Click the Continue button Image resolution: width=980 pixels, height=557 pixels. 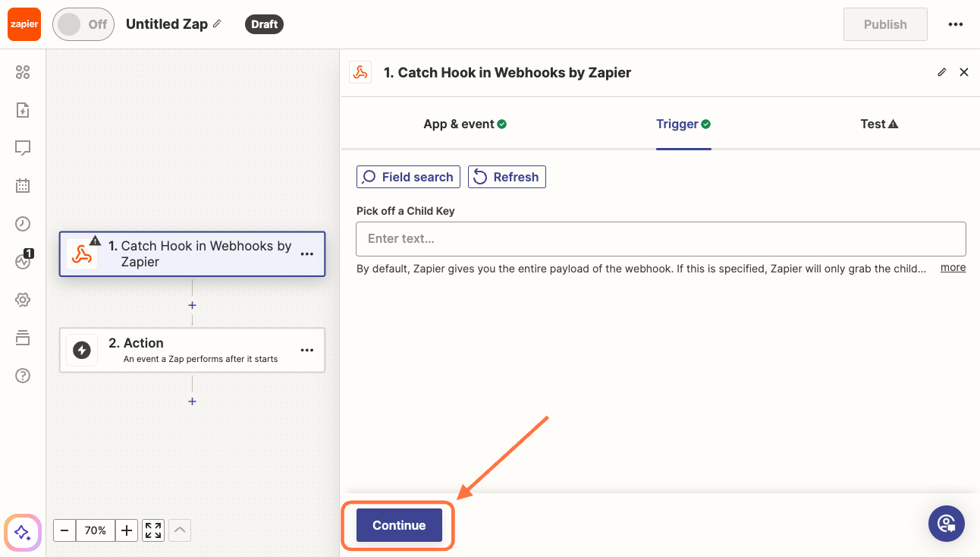point(399,525)
